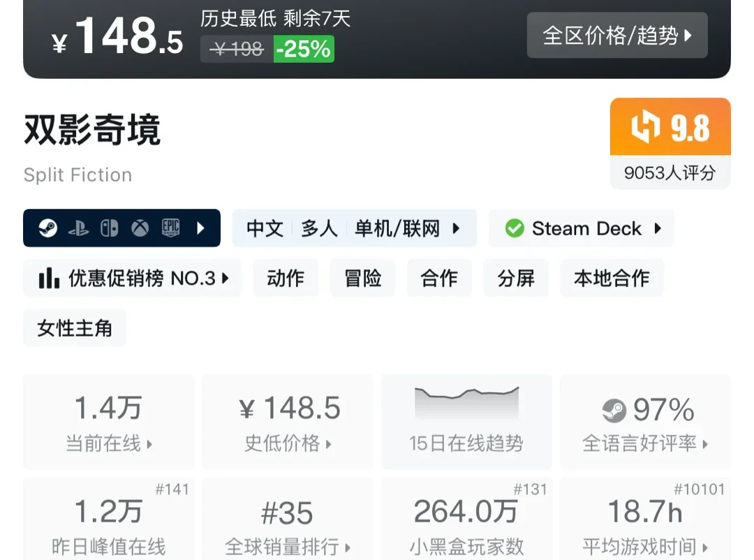Select the Xbox platform icon

click(x=140, y=228)
